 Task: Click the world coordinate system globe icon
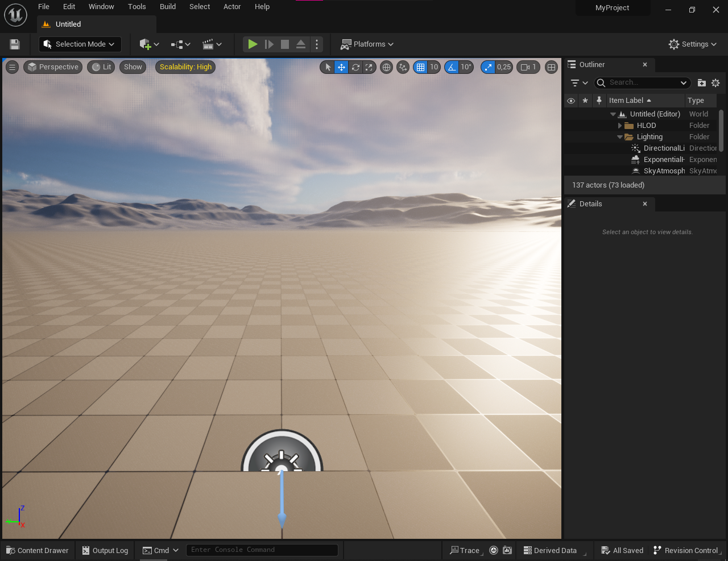pyautogui.click(x=386, y=67)
